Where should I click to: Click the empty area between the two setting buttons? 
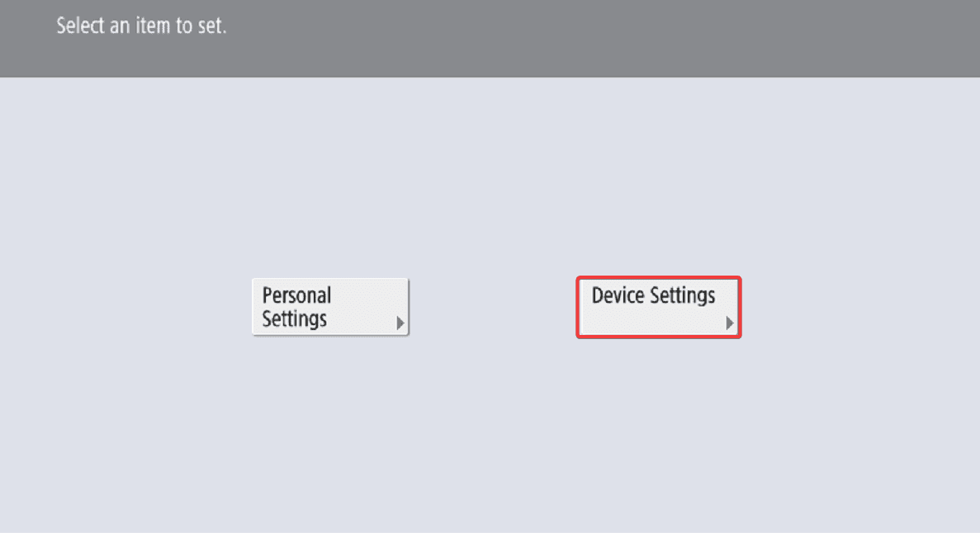coord(493,307)
